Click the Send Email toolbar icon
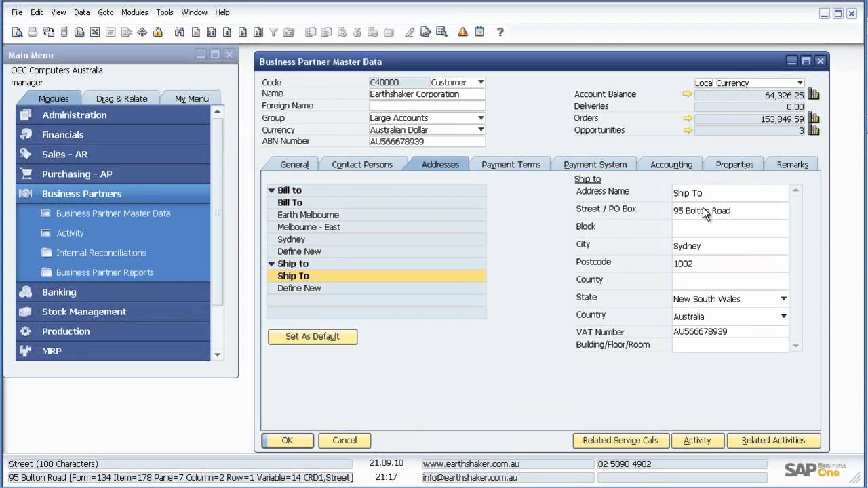 (x=49, y=32)
